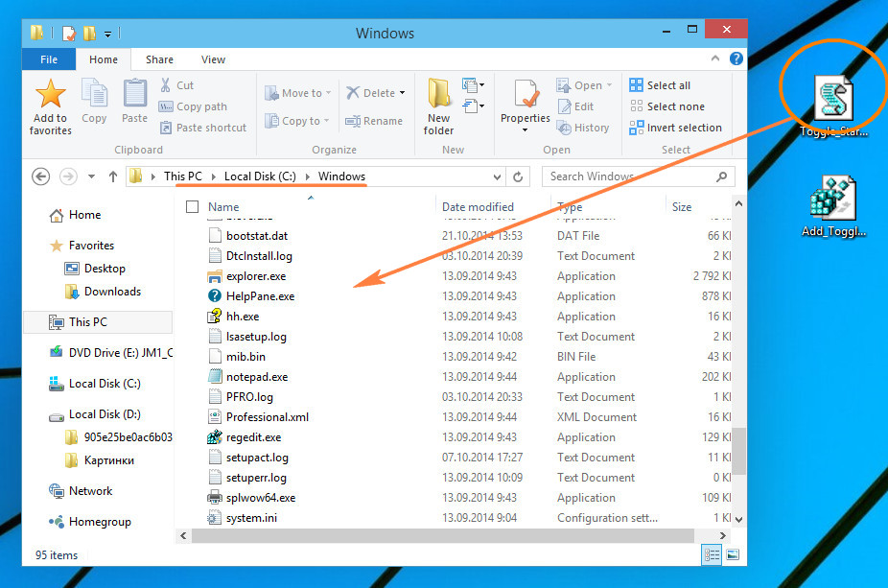This screenshot has width=888, height=588.
Task: Click This PC in the address breadcrumb
Action: point(183,176)
